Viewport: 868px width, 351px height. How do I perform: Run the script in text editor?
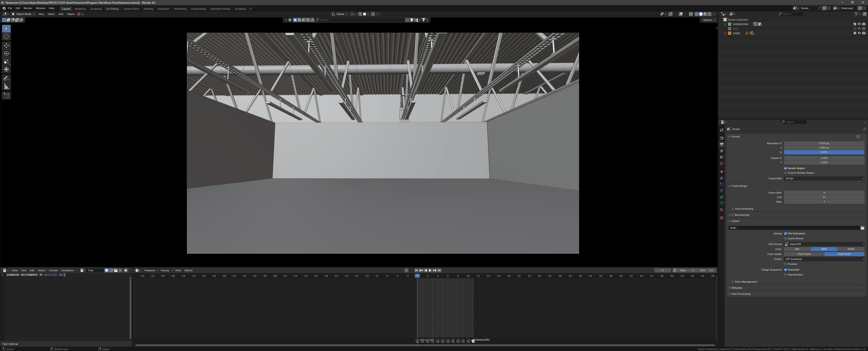pyautogui.click(x=126, y=270)
